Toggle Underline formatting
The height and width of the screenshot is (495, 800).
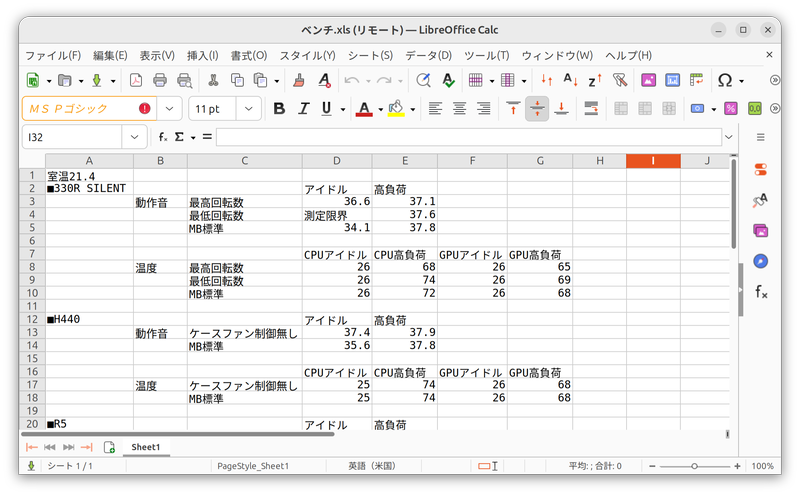327,108
